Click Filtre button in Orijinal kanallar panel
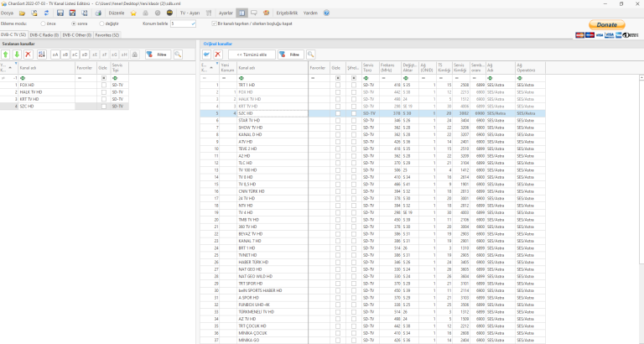The width and height of the screenshot is (644, 344). coord(291,55)
